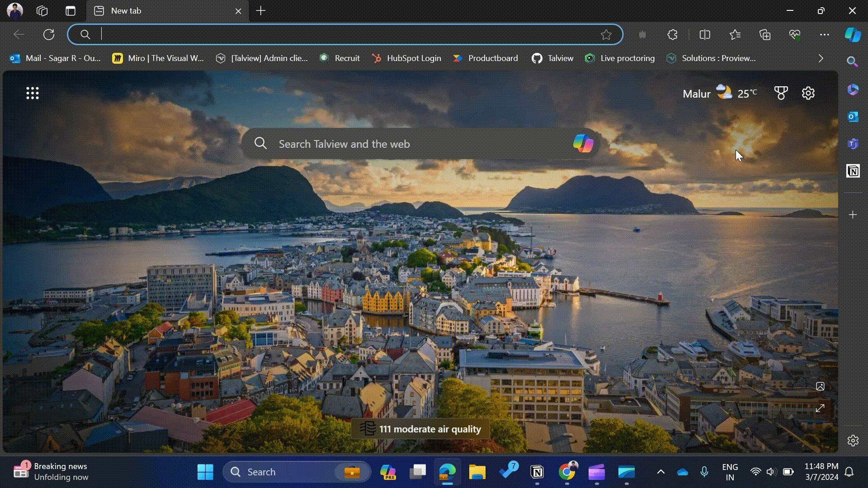Image resolution: width=868 pixels, height=488 pixels.
Task: Open new tab page settings gear
Action: pyautogui.click(x=808, y=93)
